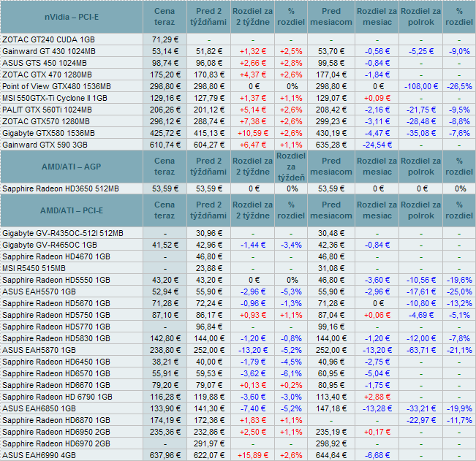Screen dimensions: 476x461
Task: Select ASUS EAH6990 4GB product name
Action: tap(39, 455)
